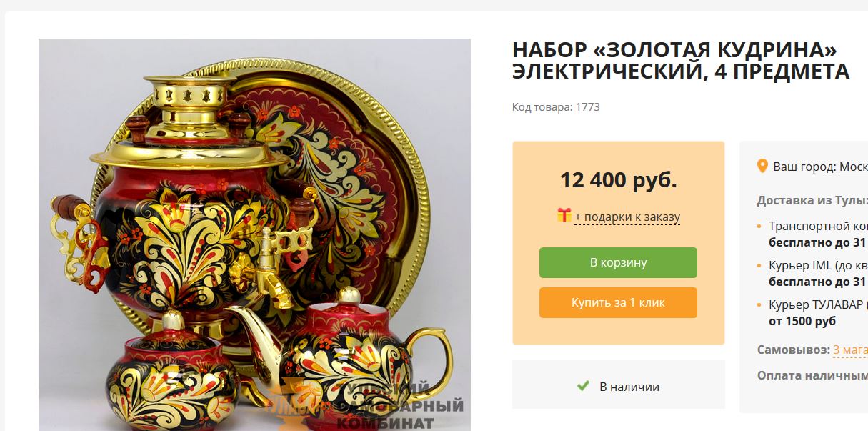Screen dimensions: 868x431
Task: Select the 'Транспортной компанией' delivery option
Action: 818,233
